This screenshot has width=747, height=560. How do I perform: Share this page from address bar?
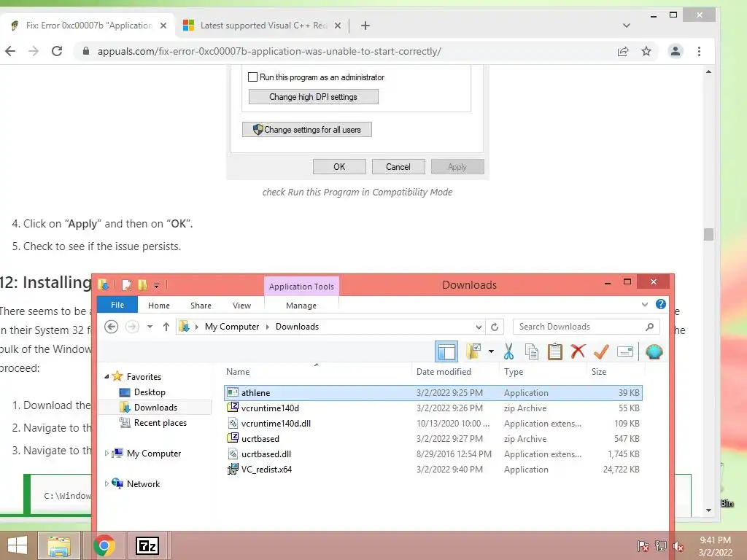[623, 51]
